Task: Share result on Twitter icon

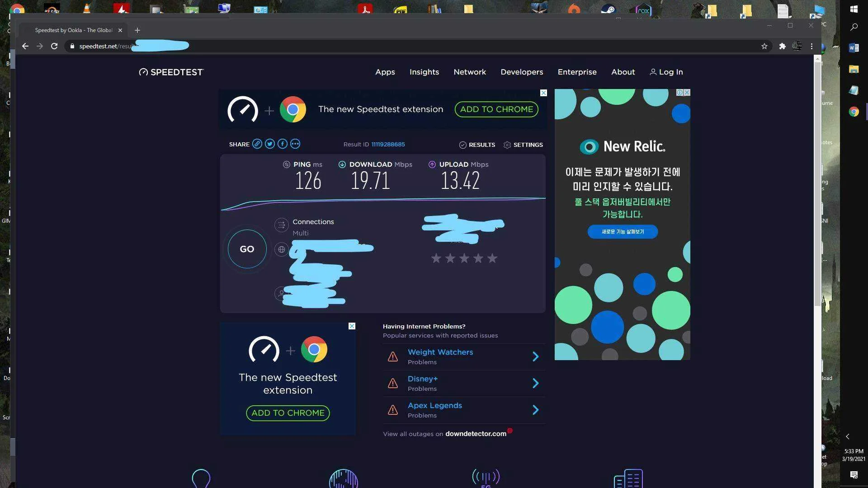Action: (x=270, y=144)
